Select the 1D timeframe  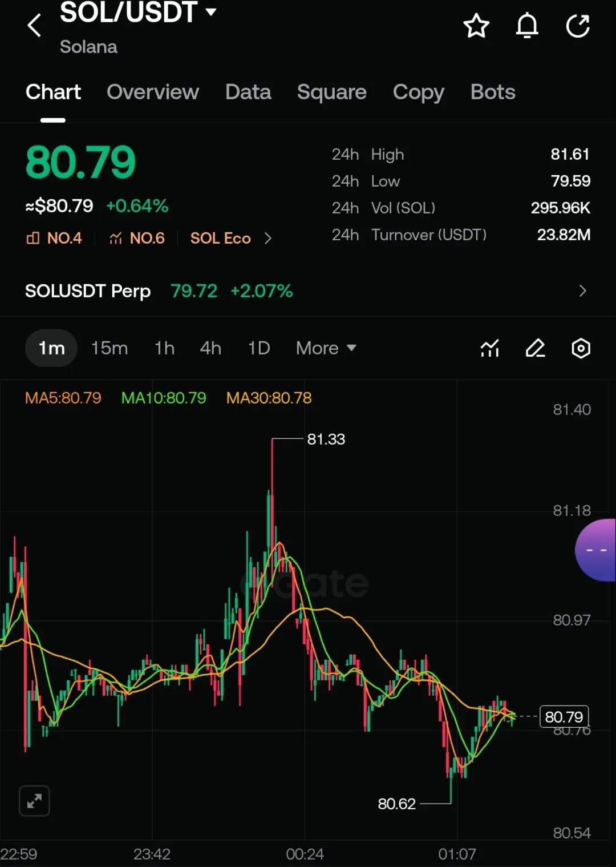coord(259,348)
